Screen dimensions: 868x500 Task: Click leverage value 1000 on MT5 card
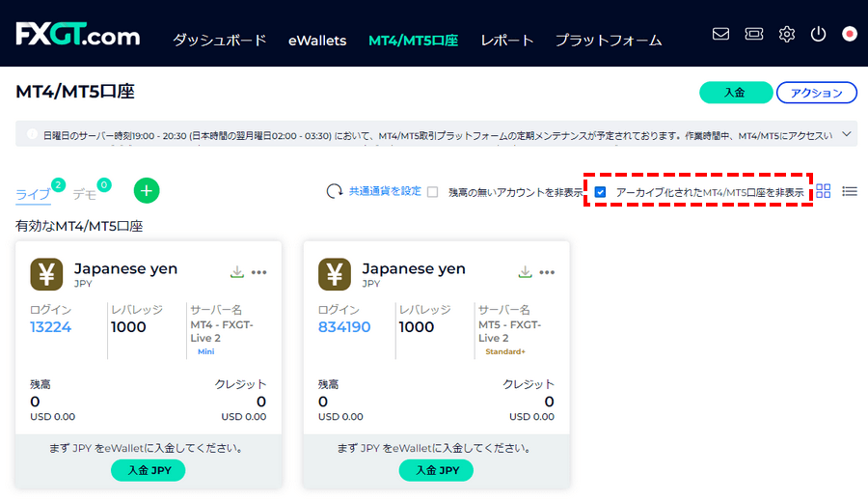(x=417, y=327)
